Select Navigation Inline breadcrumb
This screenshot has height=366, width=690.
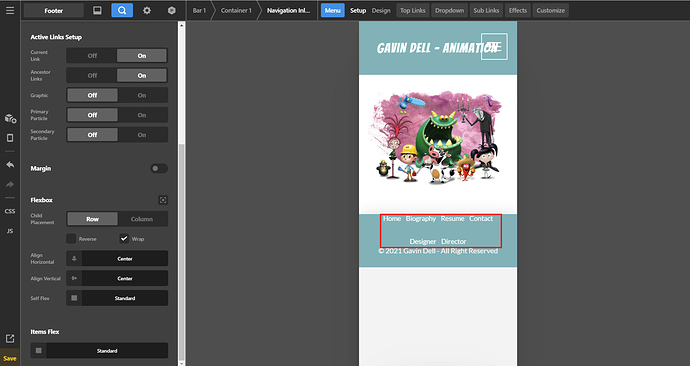(288, 11)
